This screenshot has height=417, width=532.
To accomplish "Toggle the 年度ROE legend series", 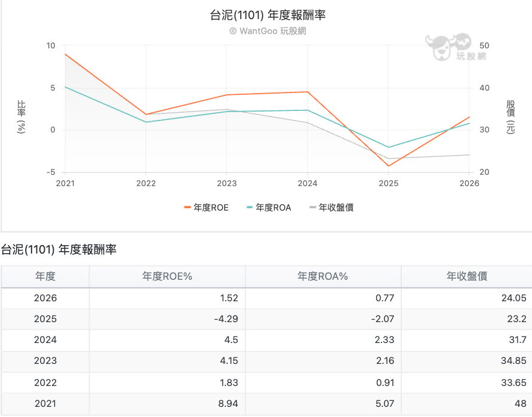I will [206, 208].
